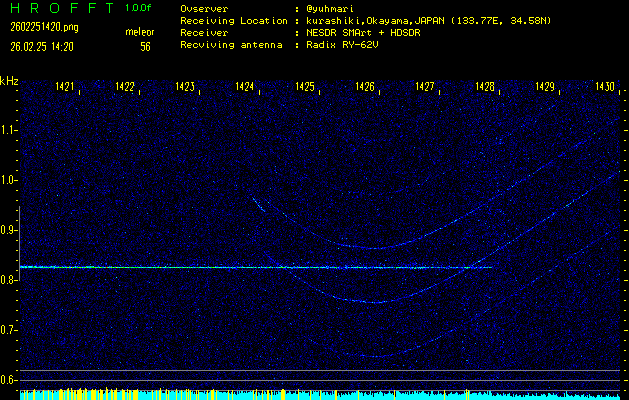Select the 1428 time tick label

(485, 87)
